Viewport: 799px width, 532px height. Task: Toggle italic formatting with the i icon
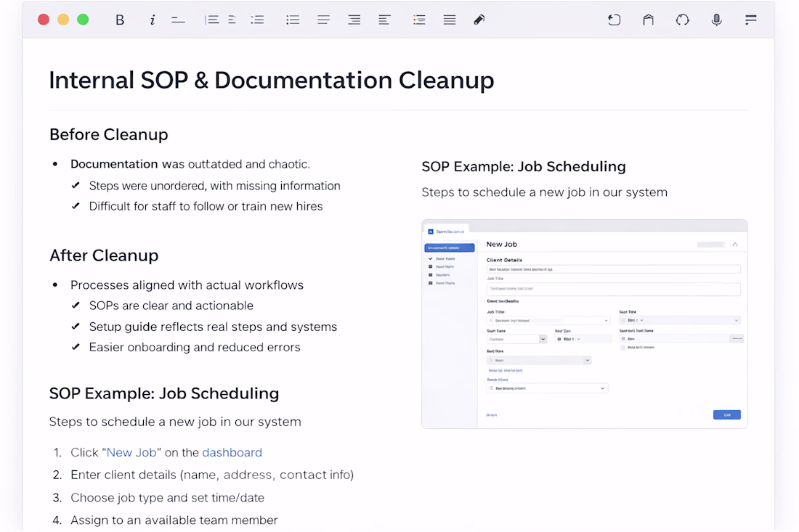pos(152,20)
